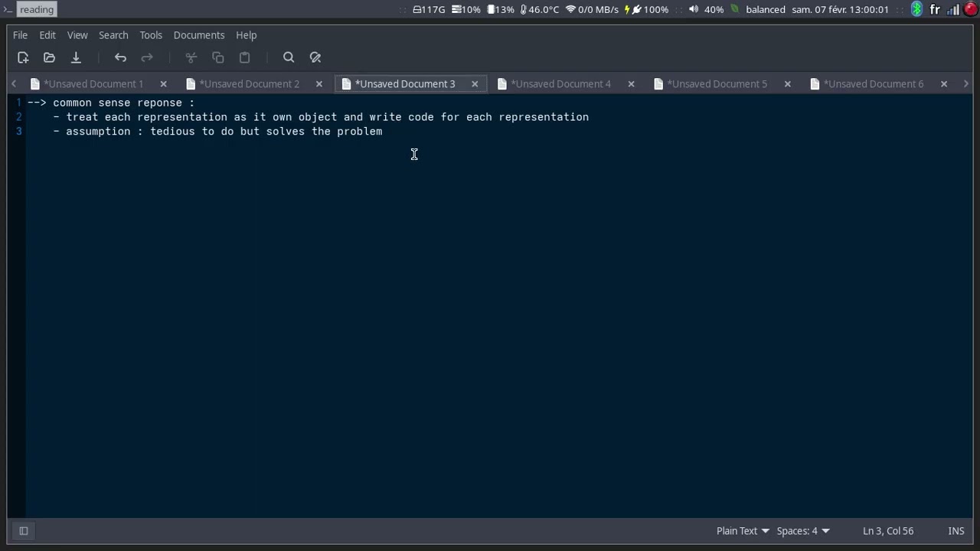Click the clock showing 13:00:01
Image resolution: width=980 pixels, height=551 pixels.
(841, 9)
